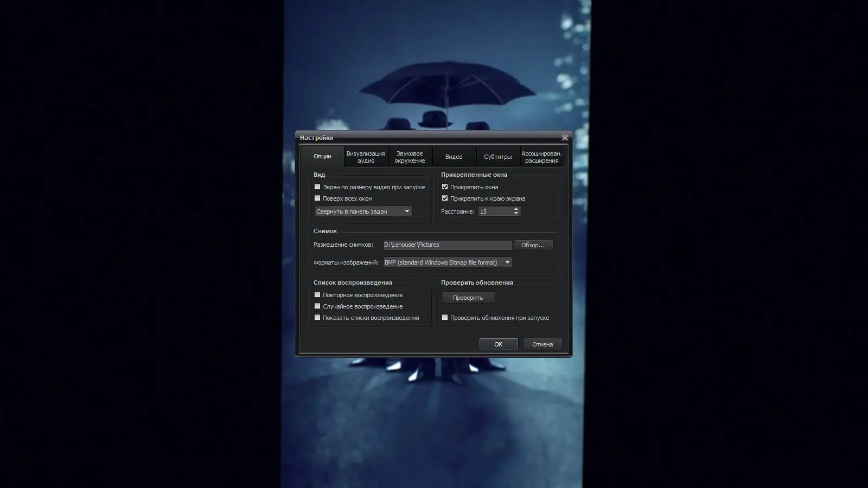
Task: Decrease the Расстояние value with down arrow
Action: coord(516,214)
